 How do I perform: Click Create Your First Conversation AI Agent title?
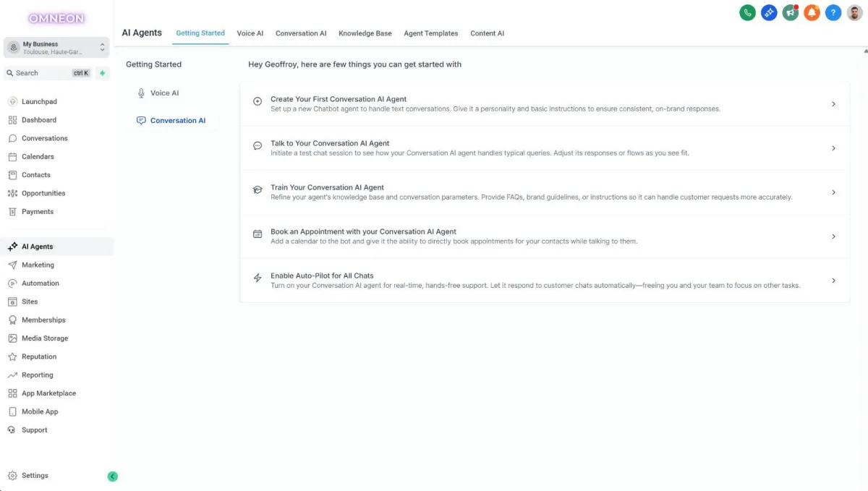(339, 99)
